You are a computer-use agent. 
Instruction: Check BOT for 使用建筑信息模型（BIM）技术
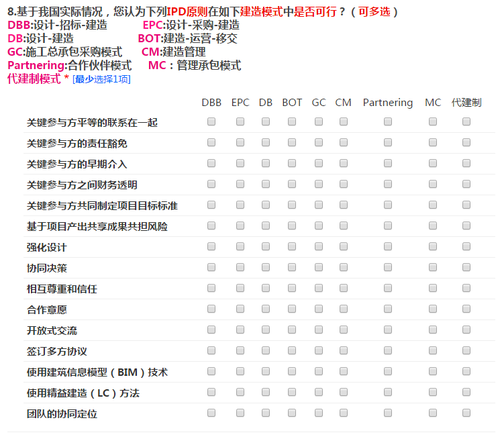tap(292, 371)
